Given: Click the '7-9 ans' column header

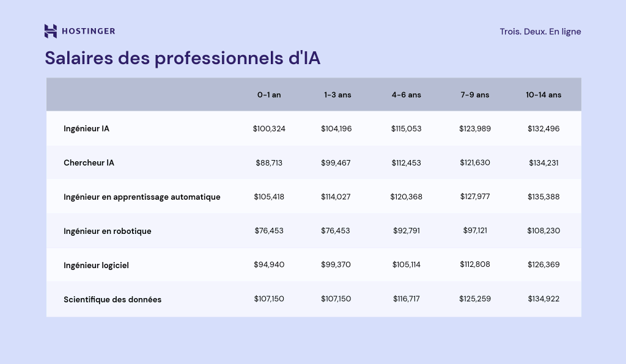Looking at the screenshot, I should (x=475, y=95).
